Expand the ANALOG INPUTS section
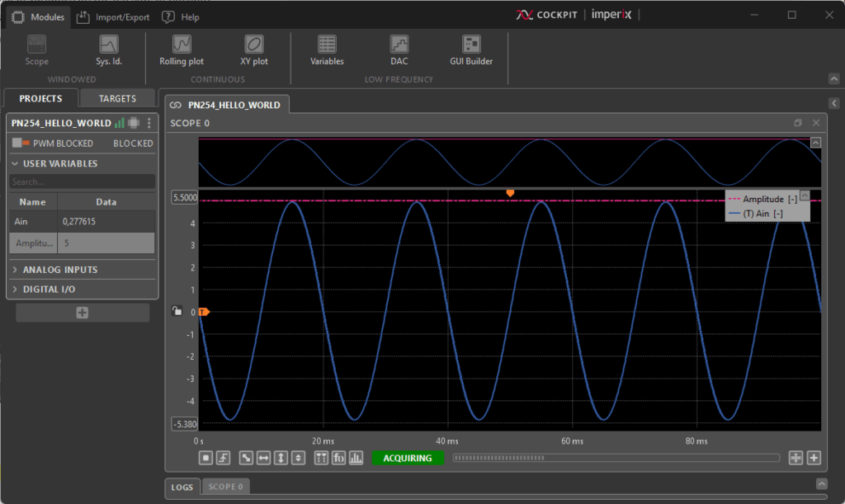The image size is (845, 504). [x=59, y=270]
